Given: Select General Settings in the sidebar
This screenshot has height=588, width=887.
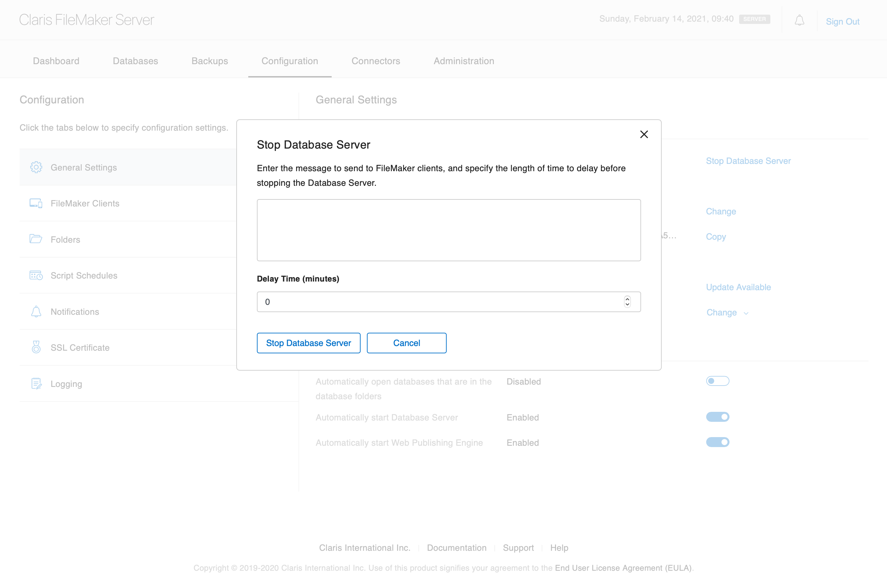Looking at the screenshot, I should 128,167.
